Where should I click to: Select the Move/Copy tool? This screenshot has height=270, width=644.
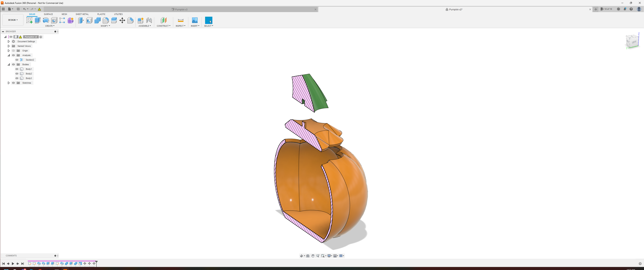pos(122,20)
